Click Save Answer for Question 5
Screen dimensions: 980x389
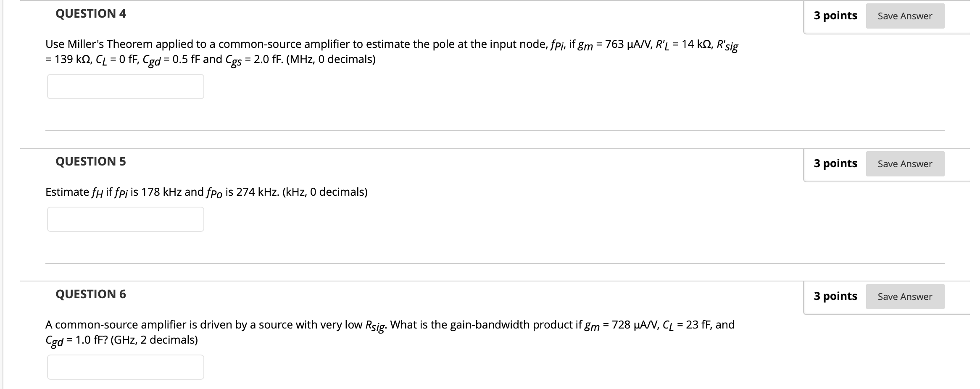[905, 164]
